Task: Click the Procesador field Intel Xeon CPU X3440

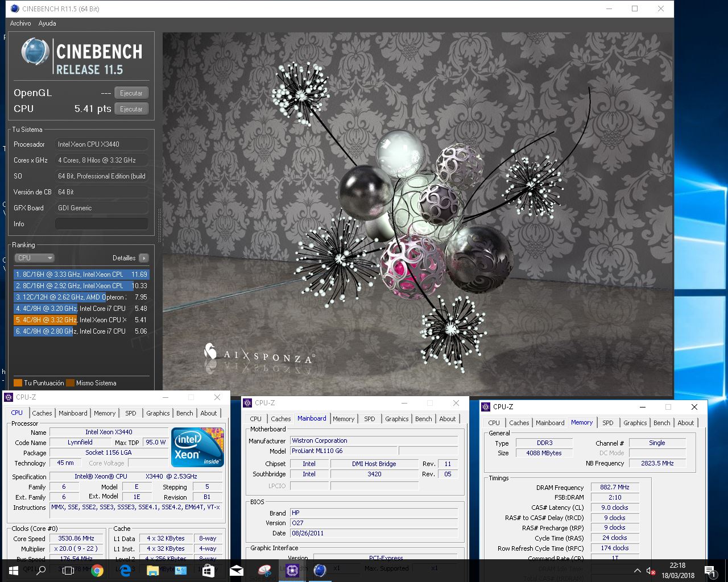Action: click(102, 144)
